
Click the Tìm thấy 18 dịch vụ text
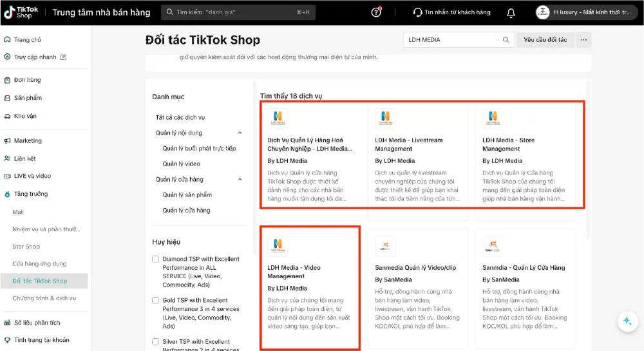click(x=291, y=96)
